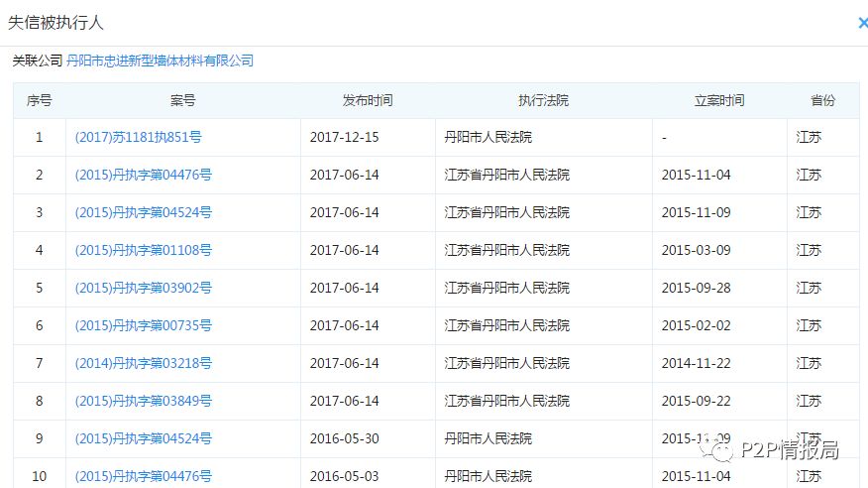
Task: Click the 关联公司 label
Action: pos(37,61)
